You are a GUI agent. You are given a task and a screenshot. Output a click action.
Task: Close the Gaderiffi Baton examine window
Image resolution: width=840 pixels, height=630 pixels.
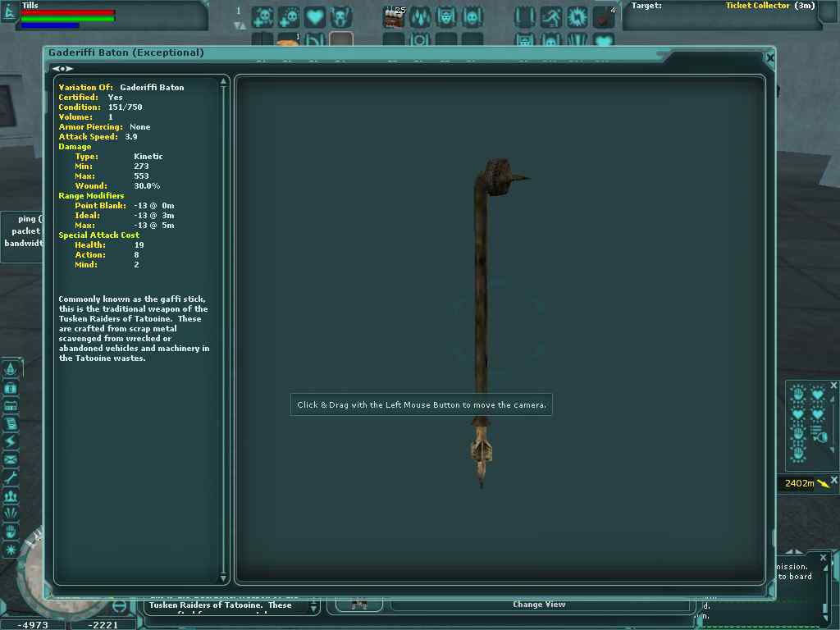point(770,57)
